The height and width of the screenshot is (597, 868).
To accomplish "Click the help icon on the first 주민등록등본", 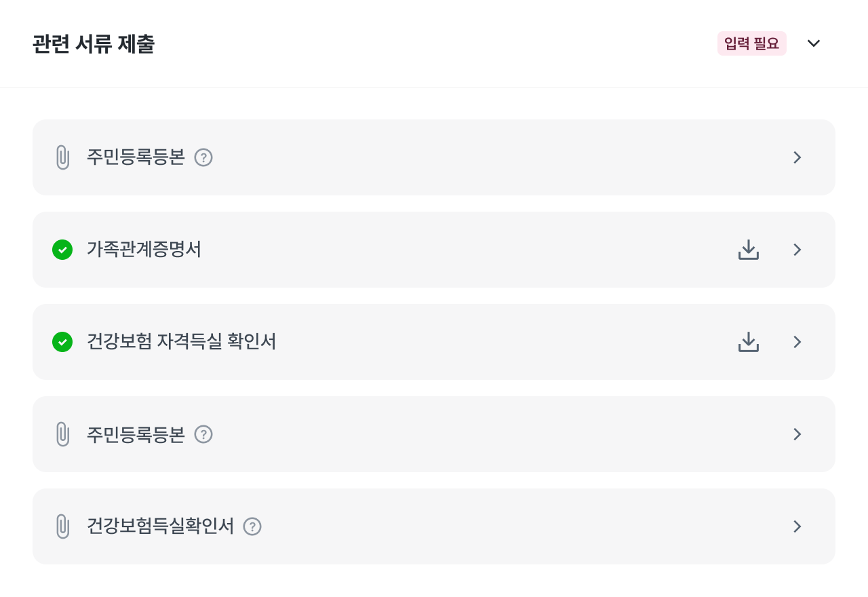I will (203, 157).
